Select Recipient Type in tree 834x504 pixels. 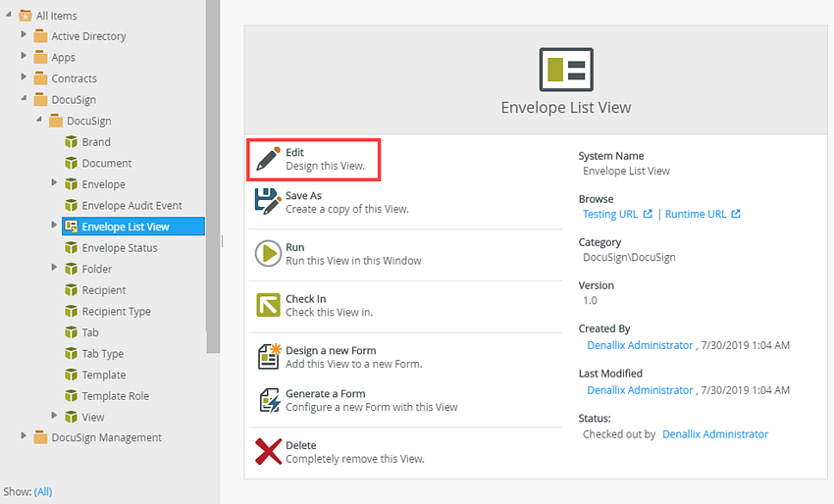tap(116, 312)
